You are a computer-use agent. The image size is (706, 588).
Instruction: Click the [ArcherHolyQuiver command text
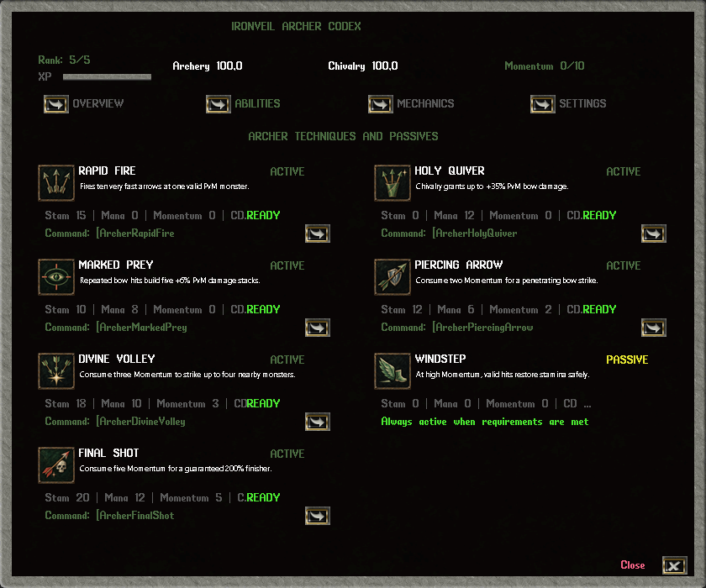coord(475,233)
